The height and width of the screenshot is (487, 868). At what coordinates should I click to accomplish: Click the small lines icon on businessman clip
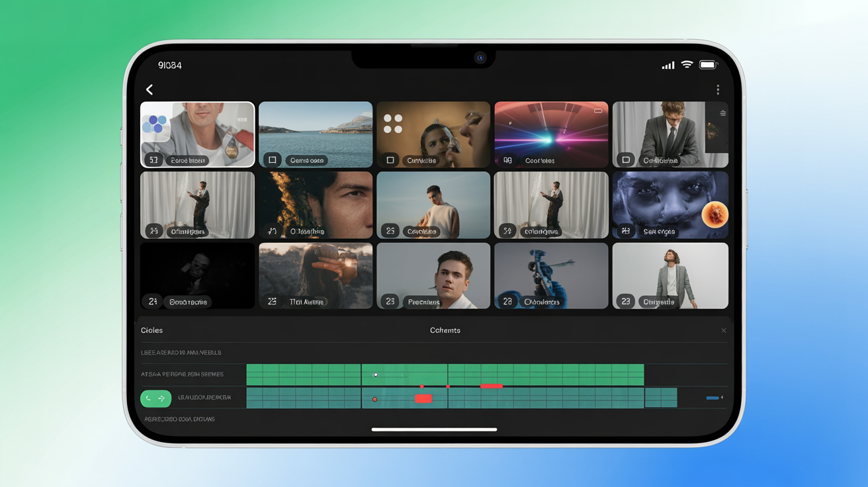[x=722, y=113]
